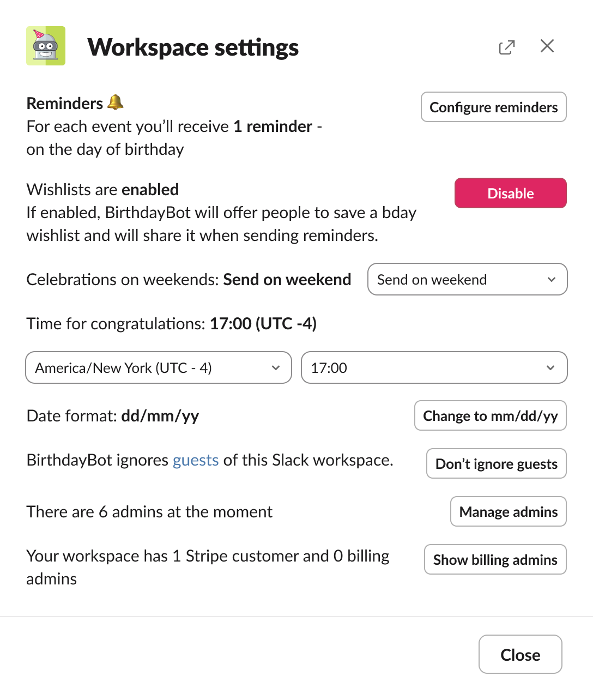Expand the timezone dropdown showing America/New York
593x700 pixels.
tap(158, 367)
